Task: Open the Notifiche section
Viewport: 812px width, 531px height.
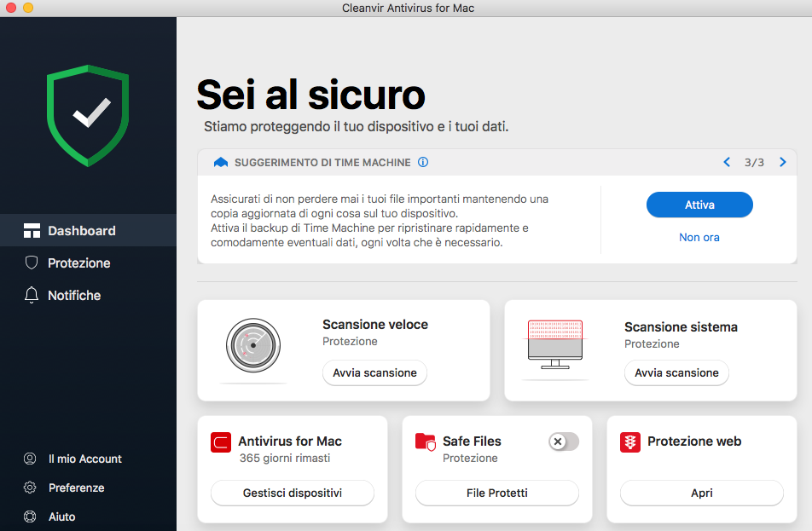Action: (x=88, y=295)
